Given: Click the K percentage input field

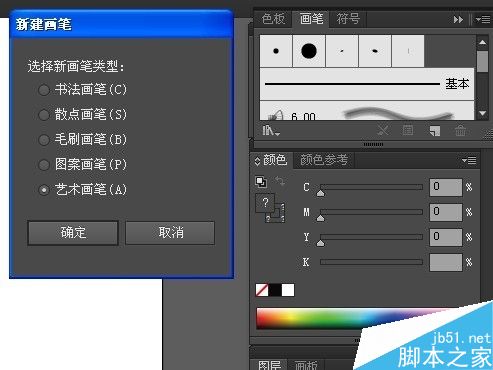Looking at the screenshot, I should pos(446,262).
